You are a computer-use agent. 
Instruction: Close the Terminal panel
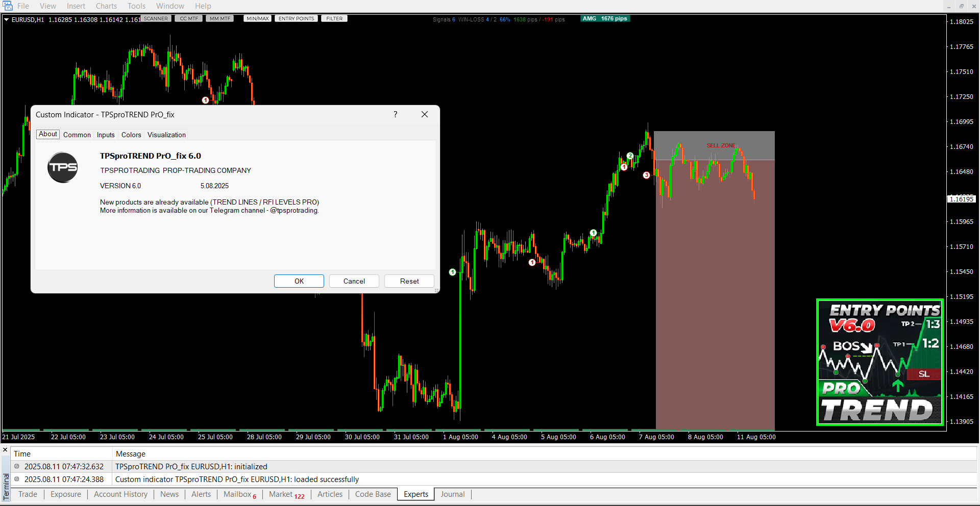[5, 450]
